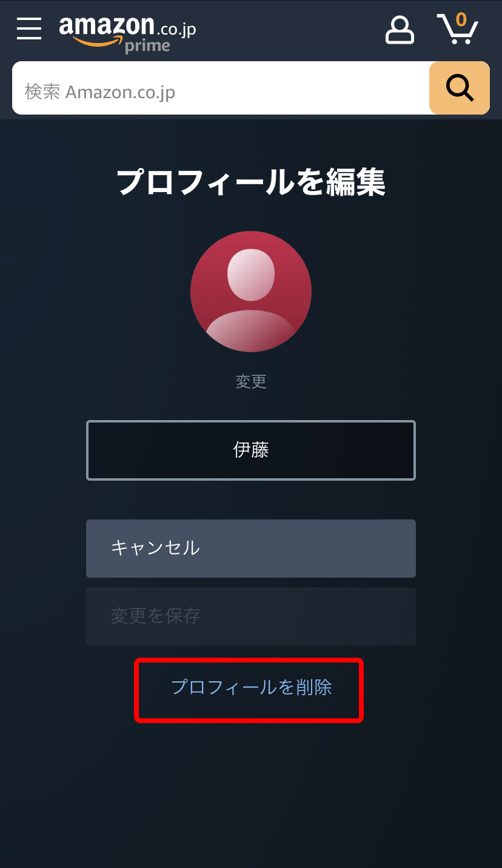Focus the profile name field 伊藤
This screenshot has width=502, height=868.
coord(251,450)
